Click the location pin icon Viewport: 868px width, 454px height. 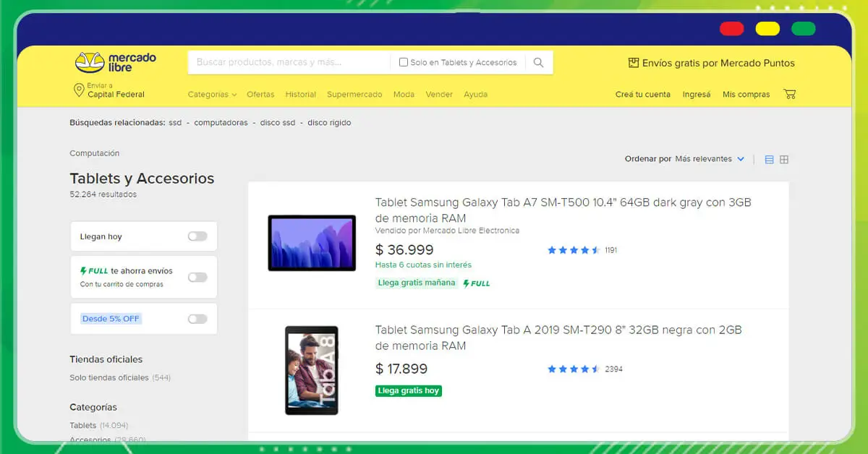pyautogui.click(x=79, y=90)
